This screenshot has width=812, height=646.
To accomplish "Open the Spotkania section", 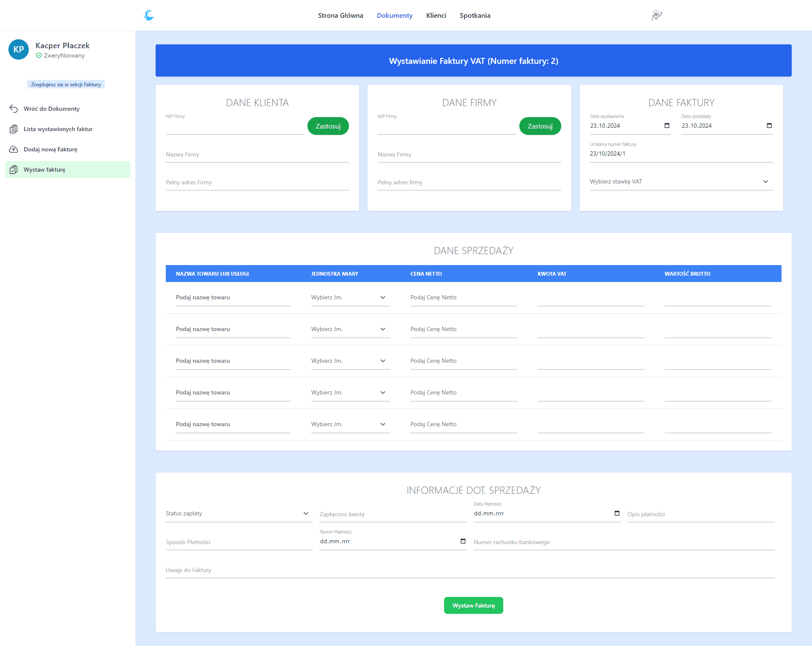I will pyautogui.click(x=475, y=15).
